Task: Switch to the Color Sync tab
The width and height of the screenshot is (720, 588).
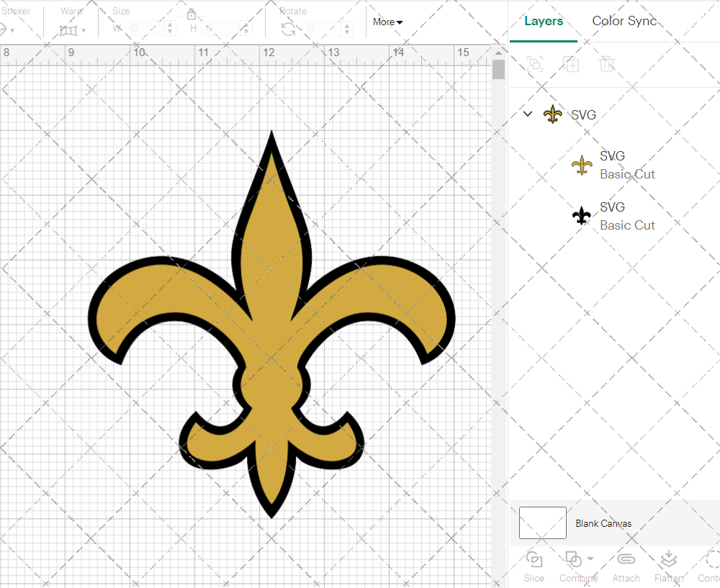Action: click(624, 21)
